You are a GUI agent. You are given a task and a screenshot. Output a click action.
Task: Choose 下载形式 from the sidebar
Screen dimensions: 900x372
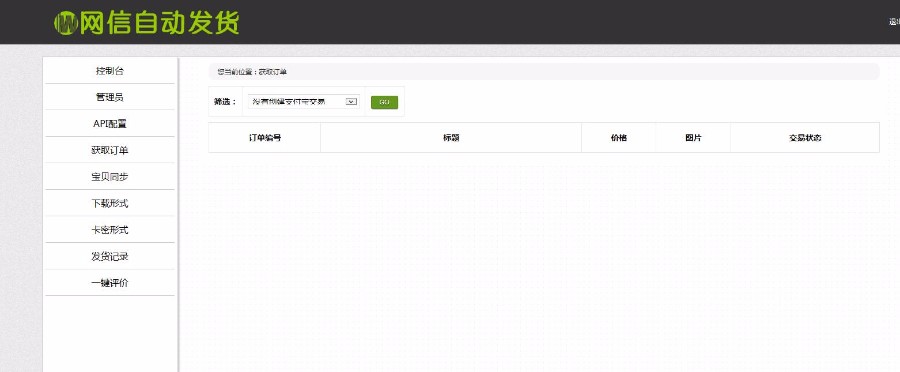click(x=110, y=203)
